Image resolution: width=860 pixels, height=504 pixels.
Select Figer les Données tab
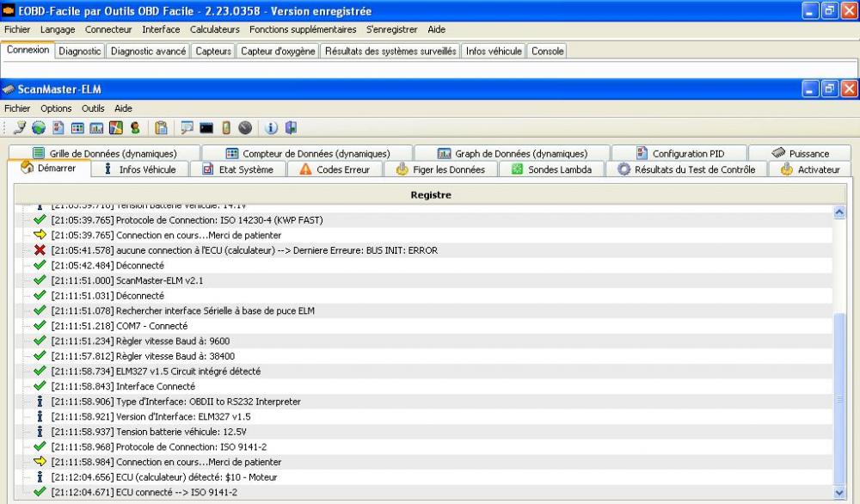click(440, 169)
